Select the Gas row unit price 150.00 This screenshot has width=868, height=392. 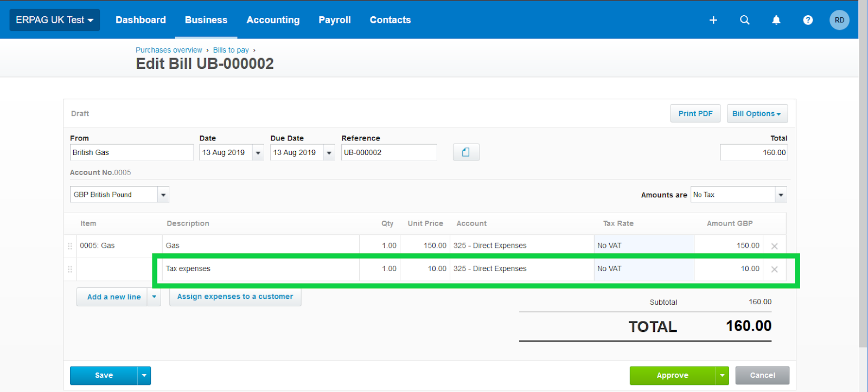(x=425, y=246)
